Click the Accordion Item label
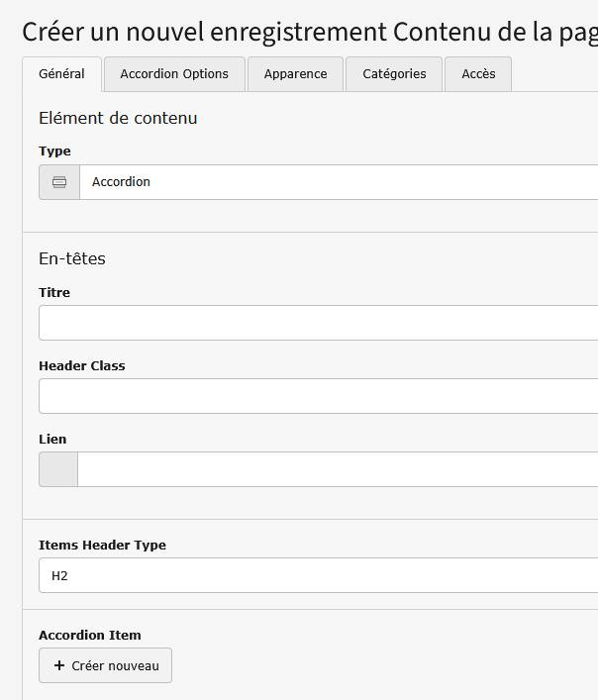 [90, 636]
